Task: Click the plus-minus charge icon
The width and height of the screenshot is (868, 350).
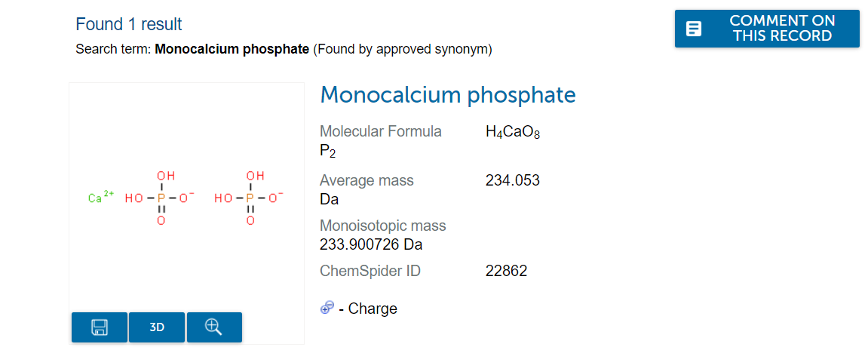Action: 327,308
